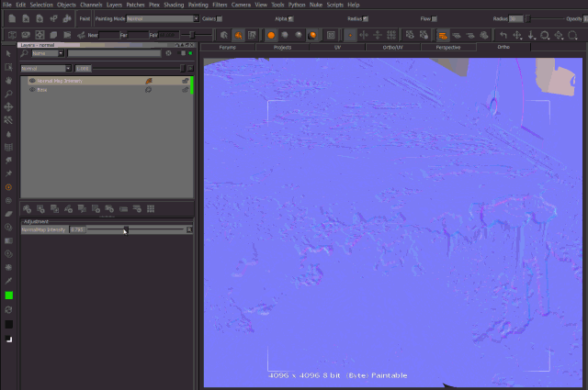This screenshot has width=588, height=390.
Task: Open the Shading menu
Action: (173, 5)
